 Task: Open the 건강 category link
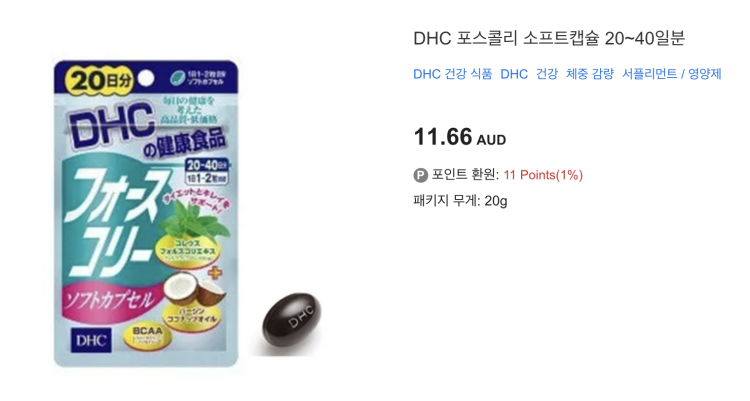(x=547, y=74)
